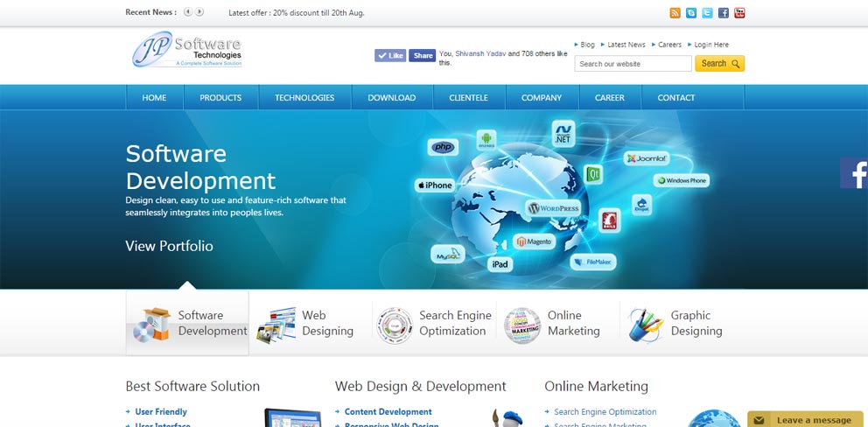Open the CONTACT menu

click(676, 97)
